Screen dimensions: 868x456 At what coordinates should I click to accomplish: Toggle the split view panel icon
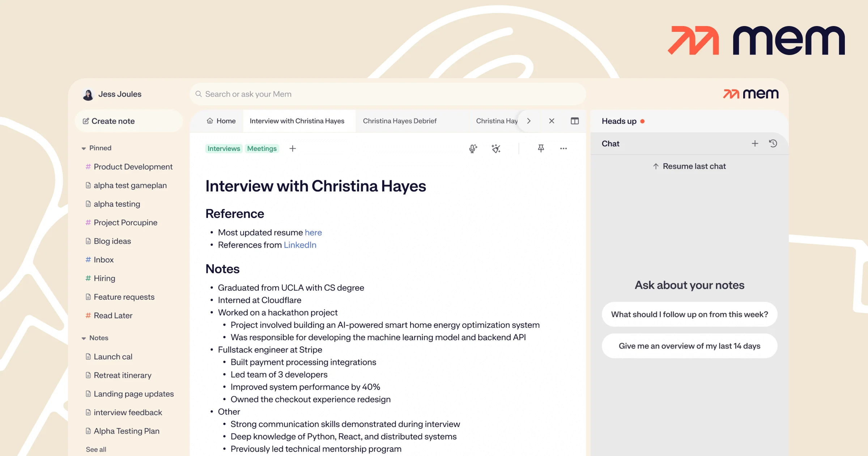click(x=574, y=121)
